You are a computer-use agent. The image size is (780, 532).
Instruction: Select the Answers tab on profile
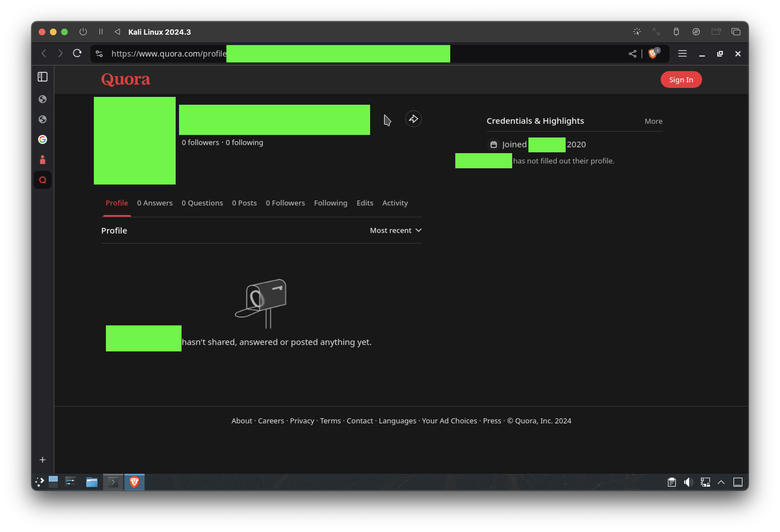[155, 203]
